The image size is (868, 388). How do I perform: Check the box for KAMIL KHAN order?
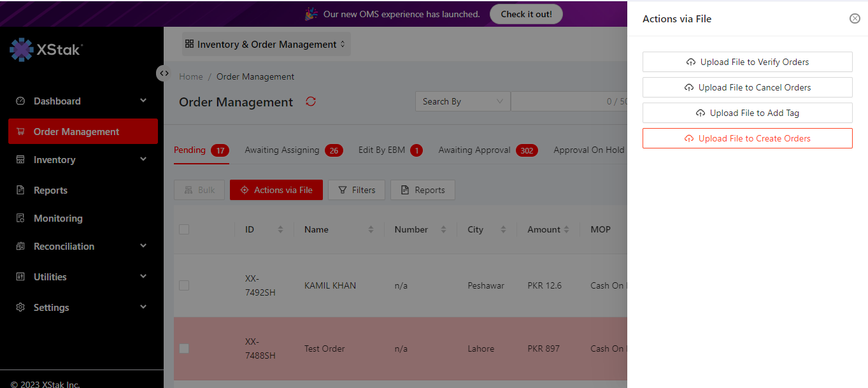click(x=184, y=285)
